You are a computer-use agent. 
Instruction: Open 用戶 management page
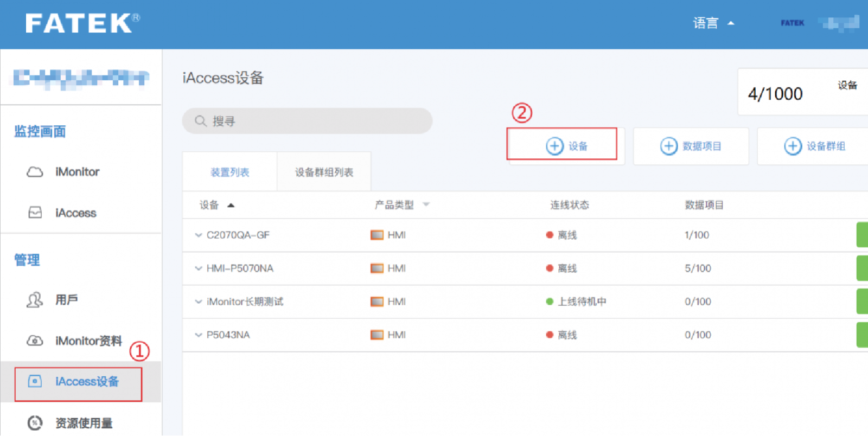click(x=67, y=300)
